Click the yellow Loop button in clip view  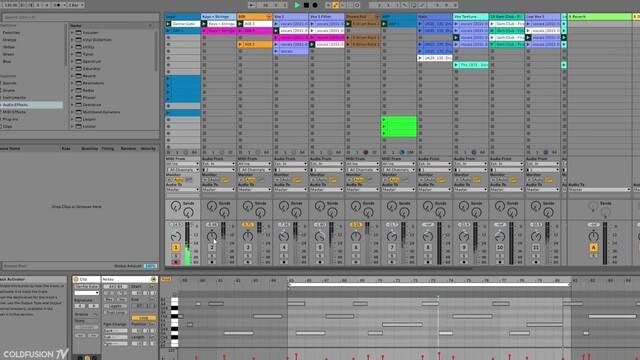143,318
